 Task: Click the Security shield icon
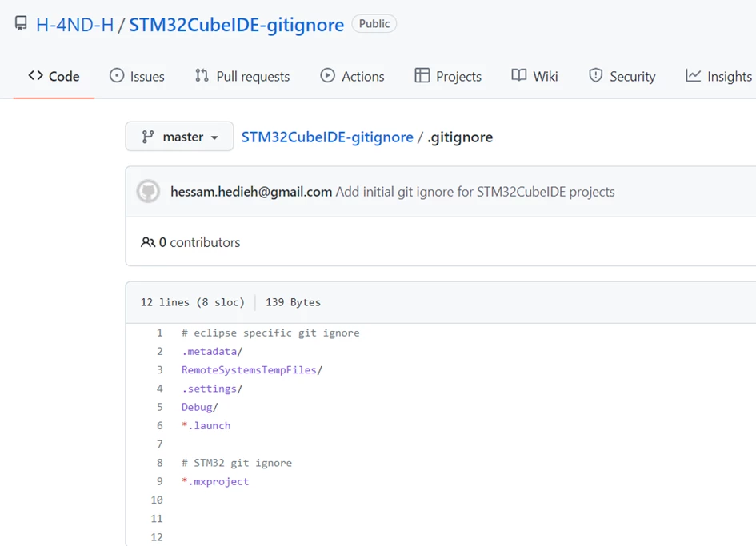(595, 76)
